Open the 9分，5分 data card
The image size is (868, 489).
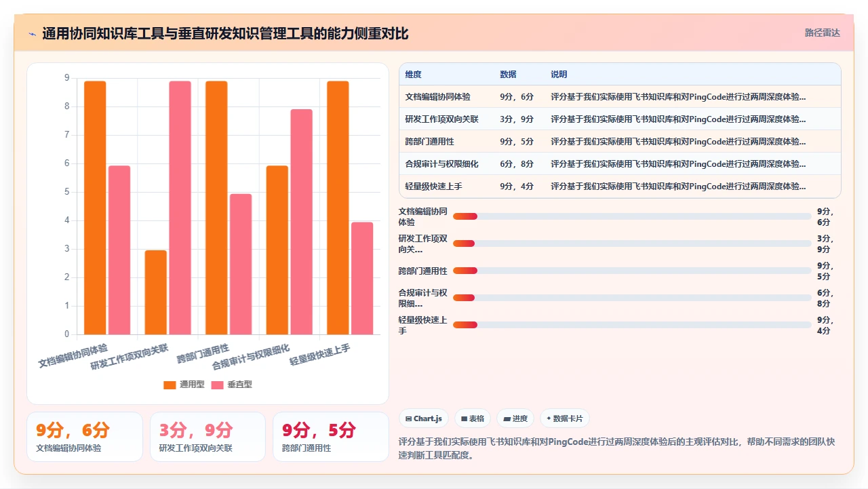click(x=331, y=437)
